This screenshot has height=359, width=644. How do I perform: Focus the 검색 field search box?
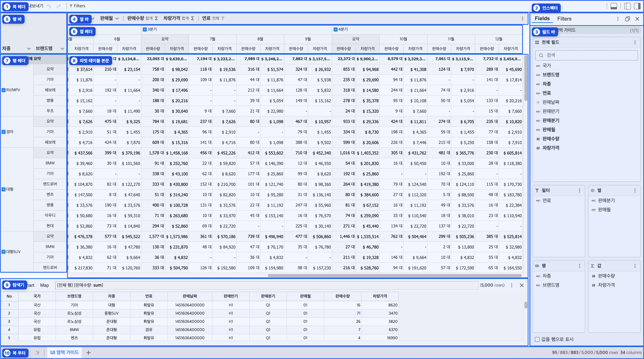point(586,55)
